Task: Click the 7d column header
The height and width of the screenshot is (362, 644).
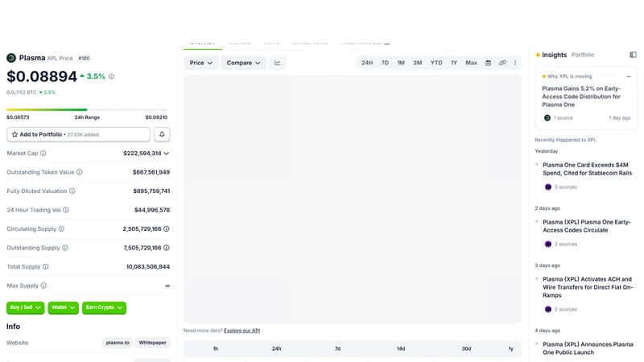Action: coord(337,348)
